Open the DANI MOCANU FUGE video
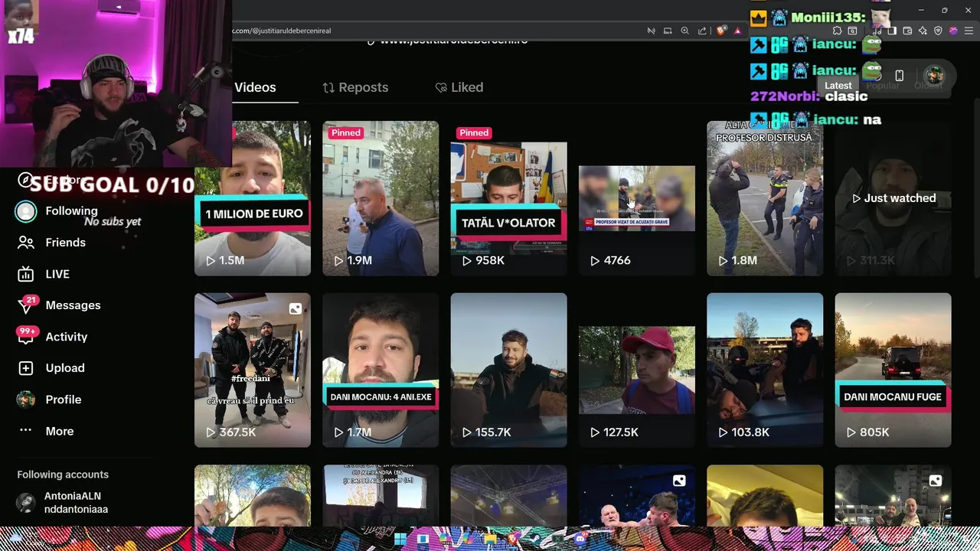Screen dimensions: 980x551 point(893,370)
